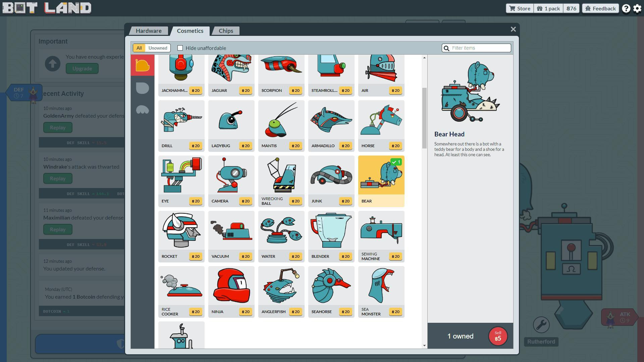The image size is (644, 362).
Task: Open the body cosmetics category in the sidebar
Action: (143, 88)
